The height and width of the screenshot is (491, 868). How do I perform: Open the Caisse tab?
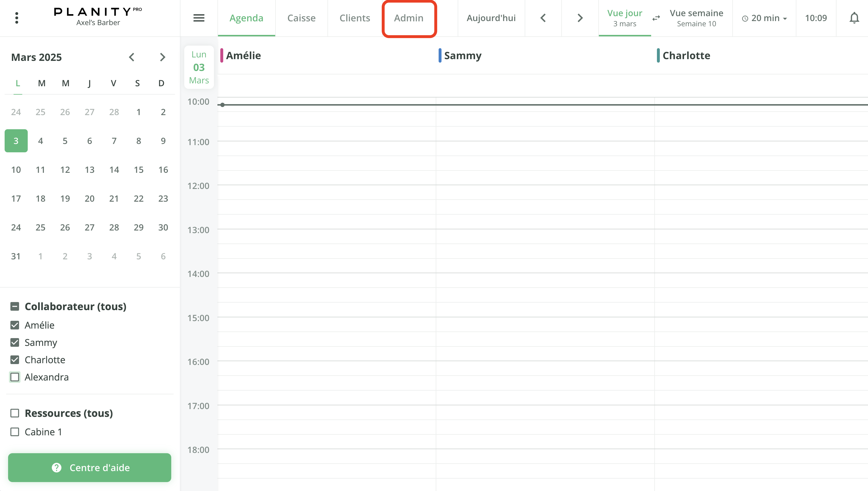point(301,18)
